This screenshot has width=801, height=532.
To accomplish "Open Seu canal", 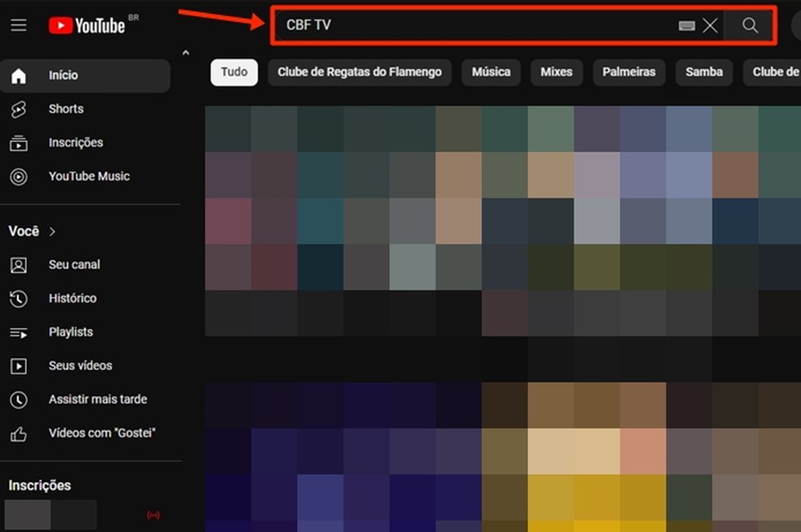I will tap(74, 264).
